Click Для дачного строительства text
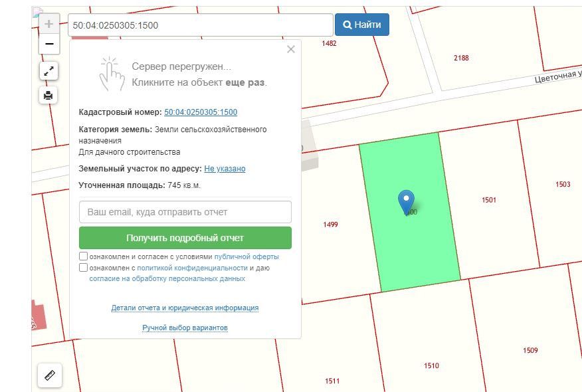582x392 pixels. (x=129, y=152)
